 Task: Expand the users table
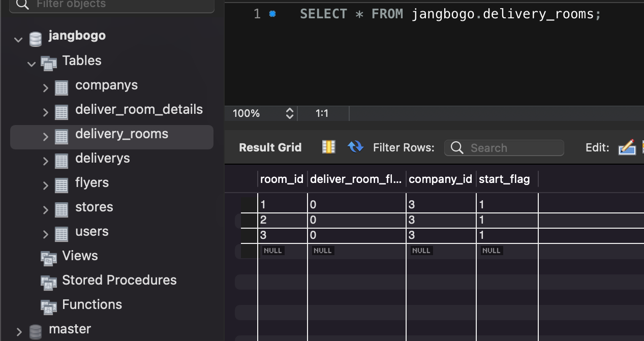(x=46, y=234)
